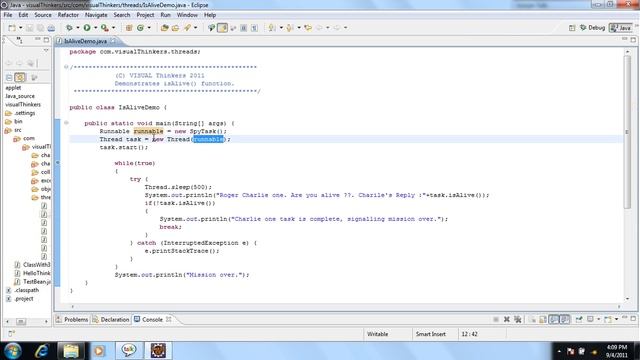The width and height of the screenshot is (640, 360).
Task: Select the com package in tree
Action: [x=24, y=138]
